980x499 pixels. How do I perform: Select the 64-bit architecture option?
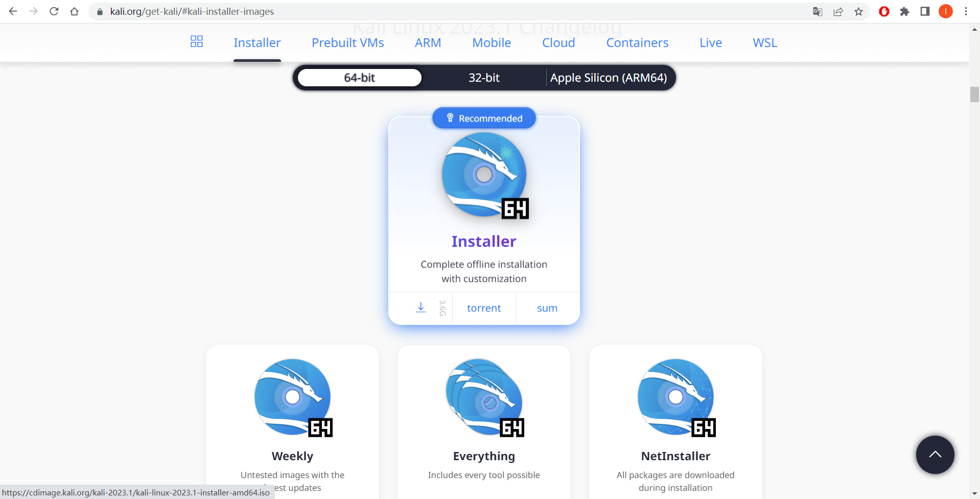[x=360, y=78]
